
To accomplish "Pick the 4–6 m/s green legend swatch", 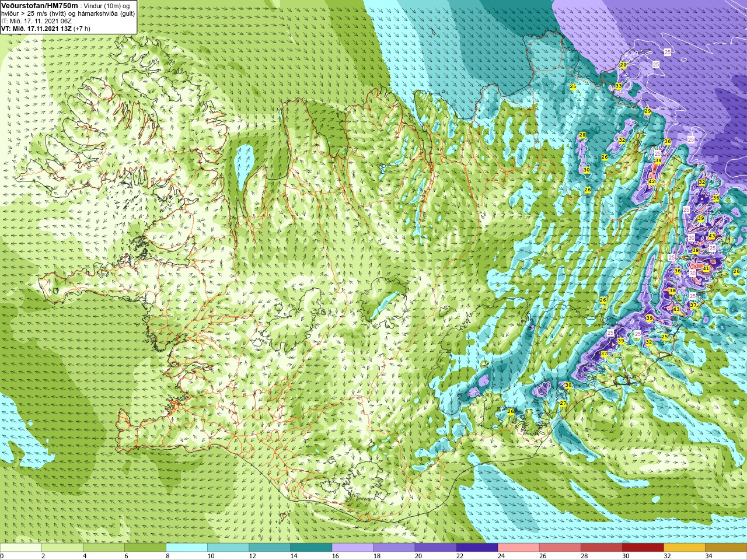I will click(x=104, y=548).
